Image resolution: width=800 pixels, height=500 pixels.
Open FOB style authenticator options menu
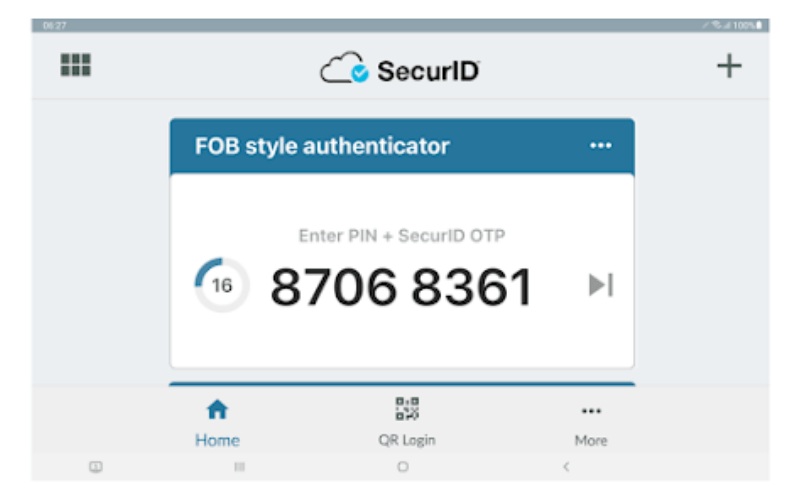[x=601, y=145]
